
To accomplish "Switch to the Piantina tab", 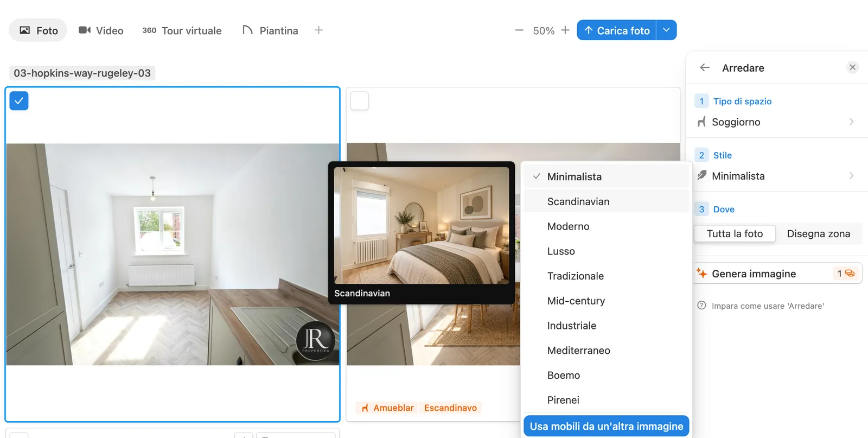I will [x=270, y=30].
